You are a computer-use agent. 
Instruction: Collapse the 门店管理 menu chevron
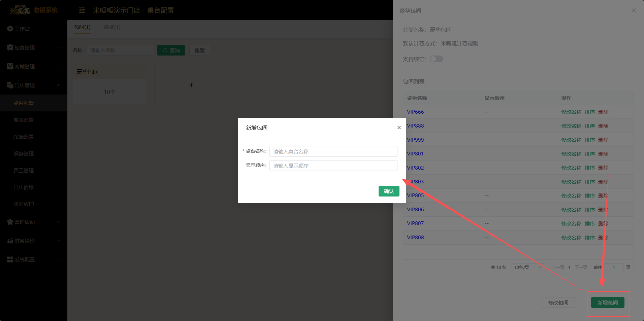59,85
